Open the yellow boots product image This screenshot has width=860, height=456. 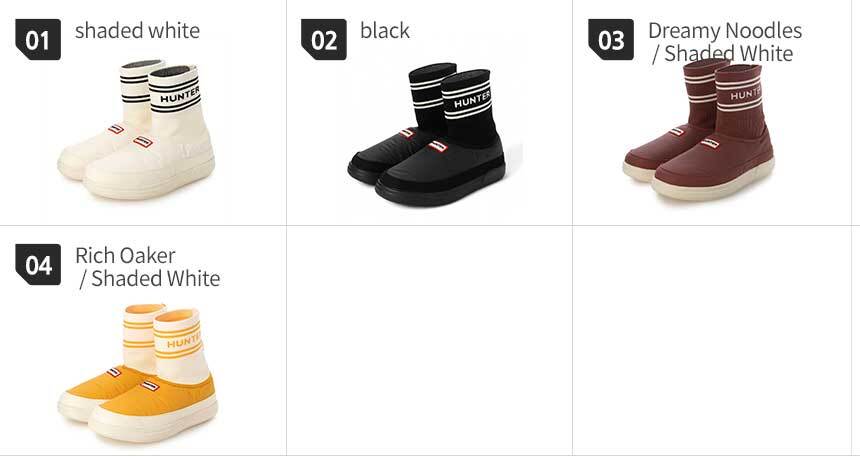click(137, 373)
